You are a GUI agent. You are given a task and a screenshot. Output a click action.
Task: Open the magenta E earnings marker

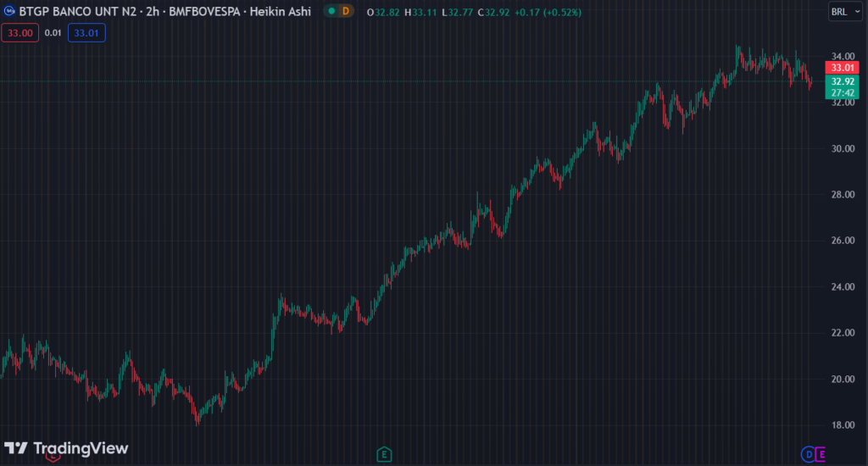[821, 454]
